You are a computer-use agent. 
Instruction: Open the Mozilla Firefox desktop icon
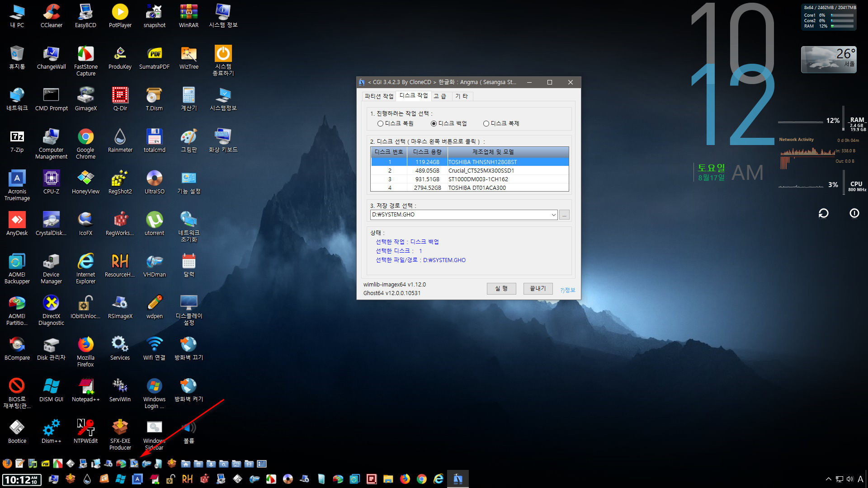tap(85, 352)
